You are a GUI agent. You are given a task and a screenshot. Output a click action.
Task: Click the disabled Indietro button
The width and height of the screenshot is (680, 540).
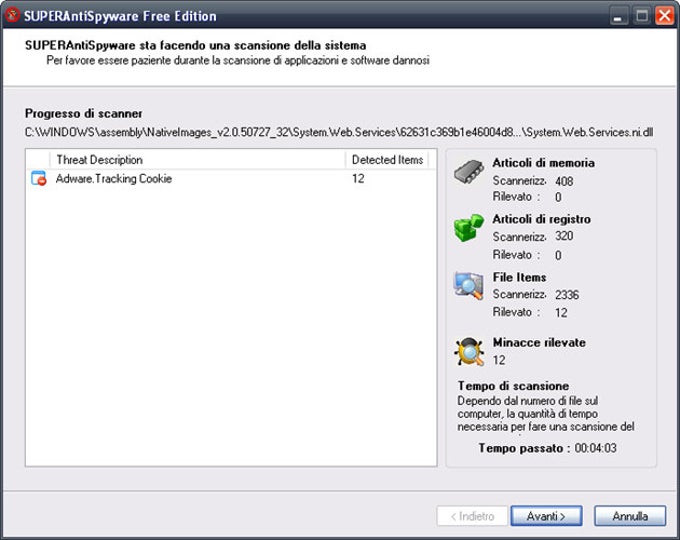click(x=472, y=516)
